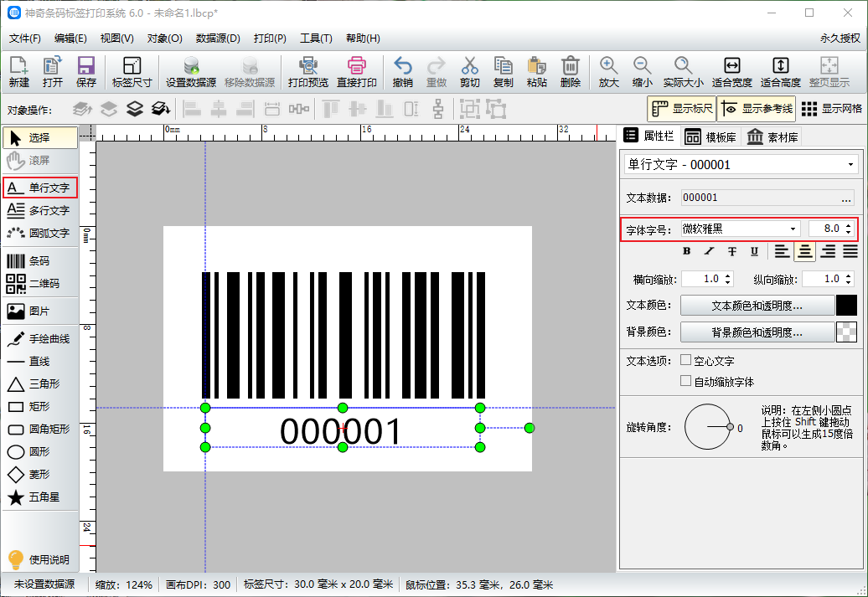Select the 圆形 circle tool
868x597 pixels.
coord(40,451)
